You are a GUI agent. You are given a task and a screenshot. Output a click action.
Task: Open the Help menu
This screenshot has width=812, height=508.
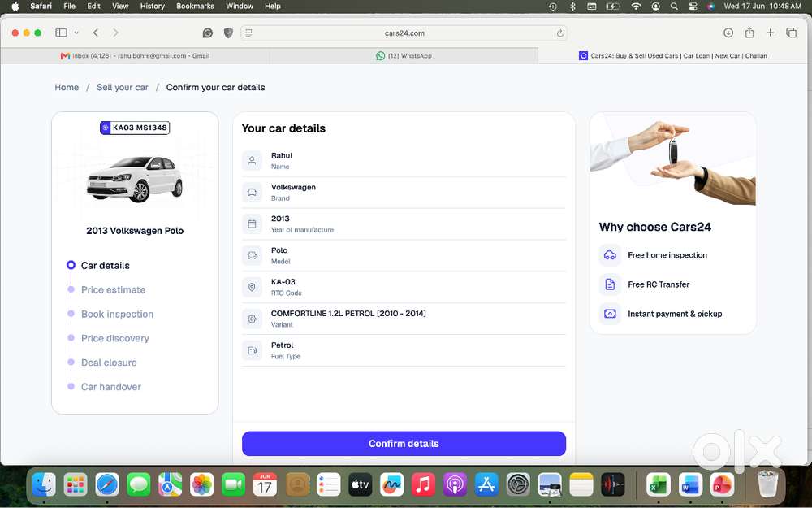pos(272,7)
